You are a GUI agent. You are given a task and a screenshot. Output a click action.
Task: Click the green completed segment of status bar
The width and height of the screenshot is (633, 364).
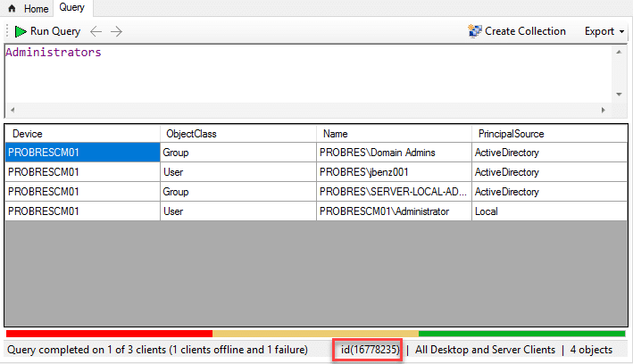(522, 334)
